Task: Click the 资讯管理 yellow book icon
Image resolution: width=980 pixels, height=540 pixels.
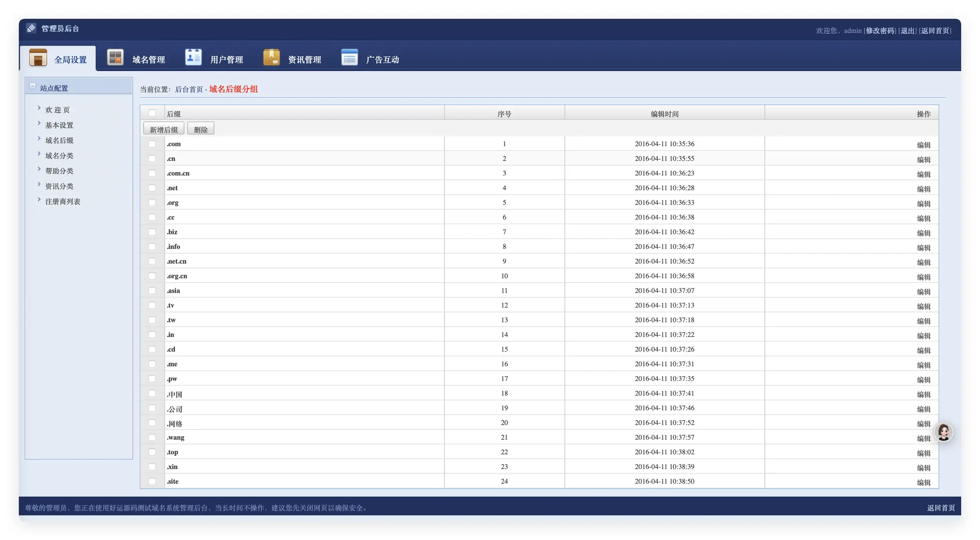Action: coord(271,58)
